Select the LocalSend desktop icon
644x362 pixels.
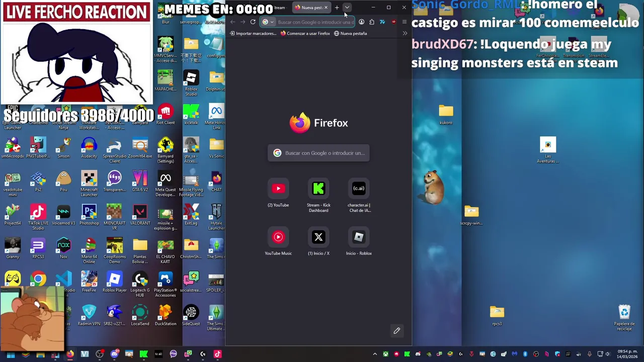(x=140, y=315)
